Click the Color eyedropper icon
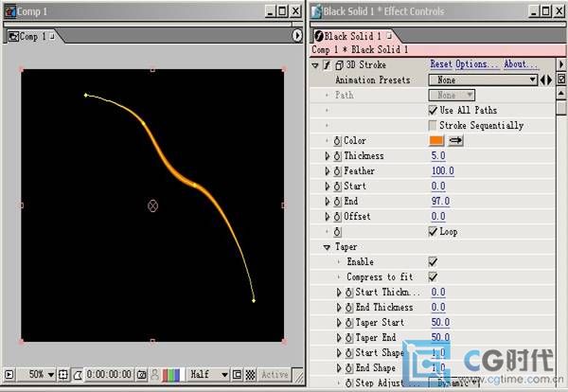This screenshot has height=392, width=568. 455,140
